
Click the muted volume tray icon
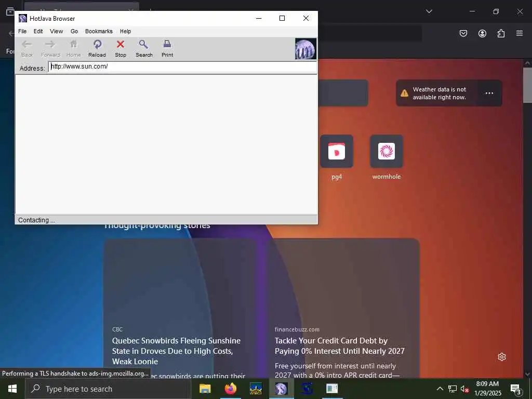coord(464,389)
